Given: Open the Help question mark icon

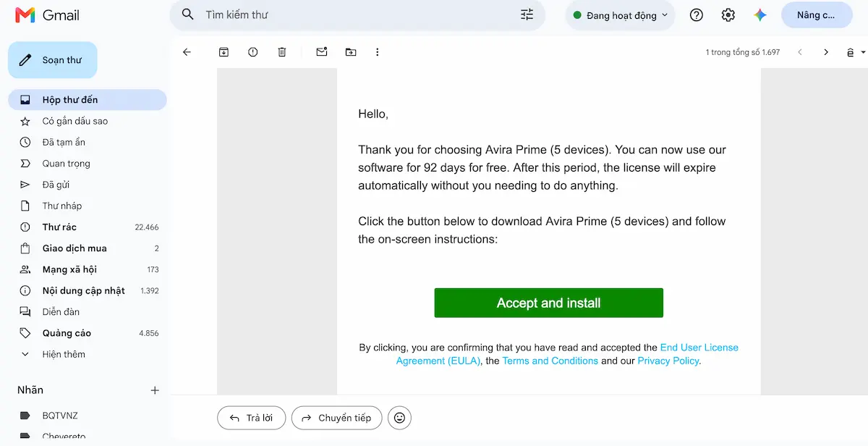Looking at the screenshot, I should [x=697, y=15].
